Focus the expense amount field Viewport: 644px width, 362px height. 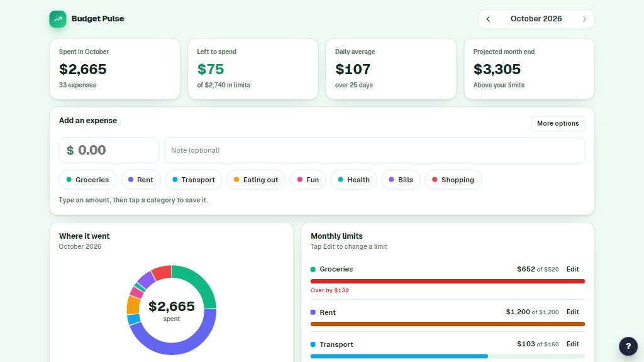pyautogui.click(x=109, y=150)
